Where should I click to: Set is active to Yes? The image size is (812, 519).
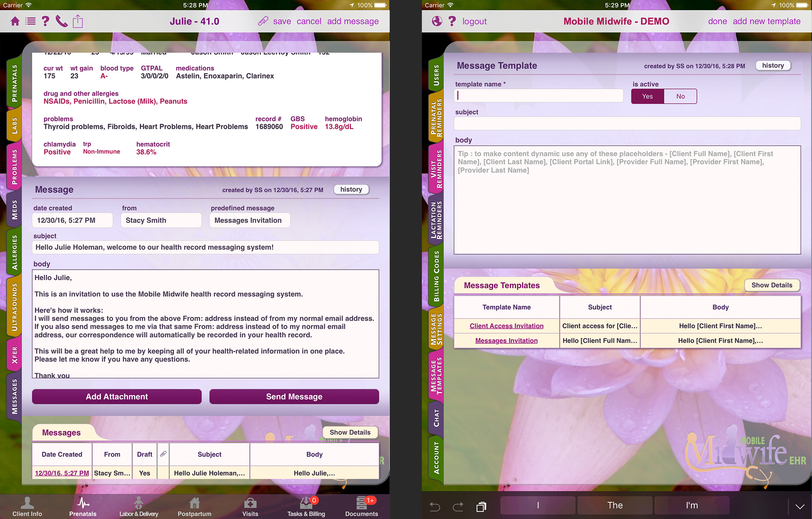pos(647,96)
